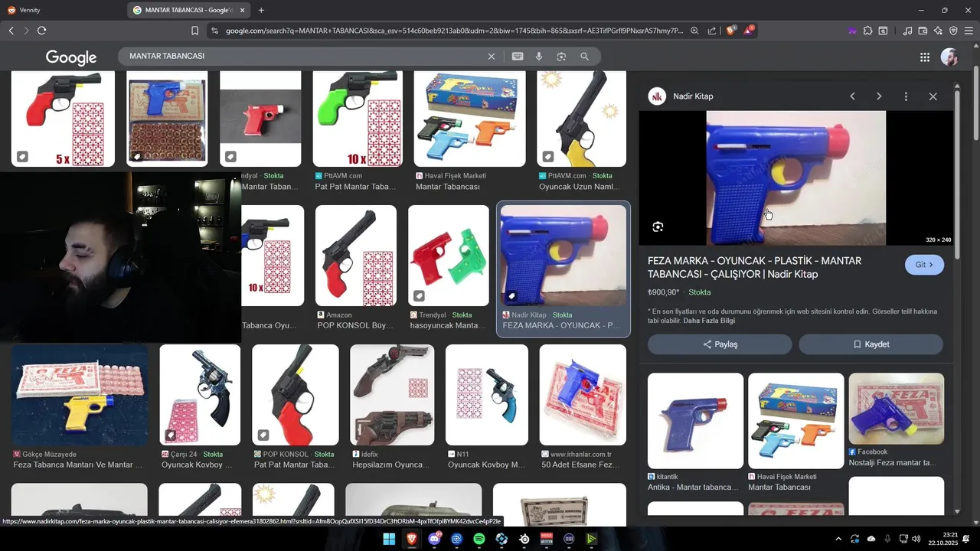
Task: Open Brave Shields lion icon
Action: (730, 31)
